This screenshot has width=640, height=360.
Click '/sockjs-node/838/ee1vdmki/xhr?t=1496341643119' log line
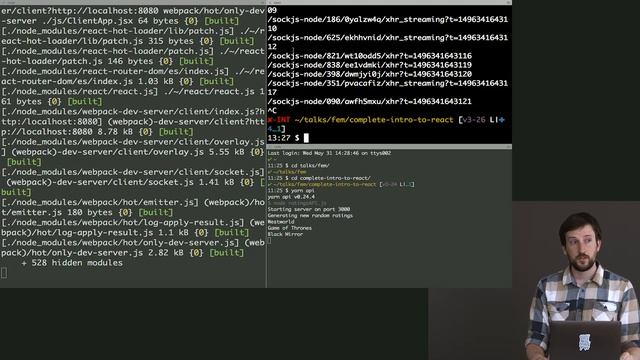[370, 65]
